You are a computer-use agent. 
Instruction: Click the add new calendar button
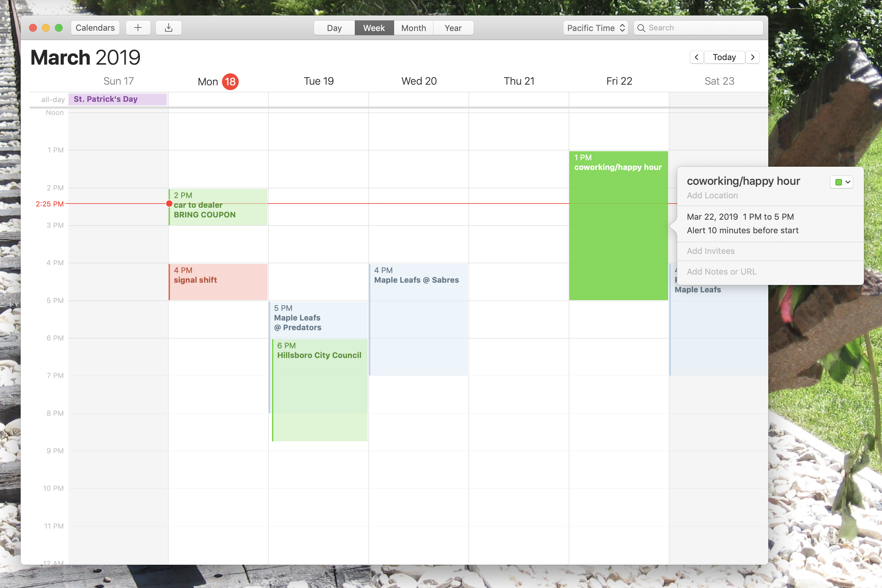(x=137, y=27)
